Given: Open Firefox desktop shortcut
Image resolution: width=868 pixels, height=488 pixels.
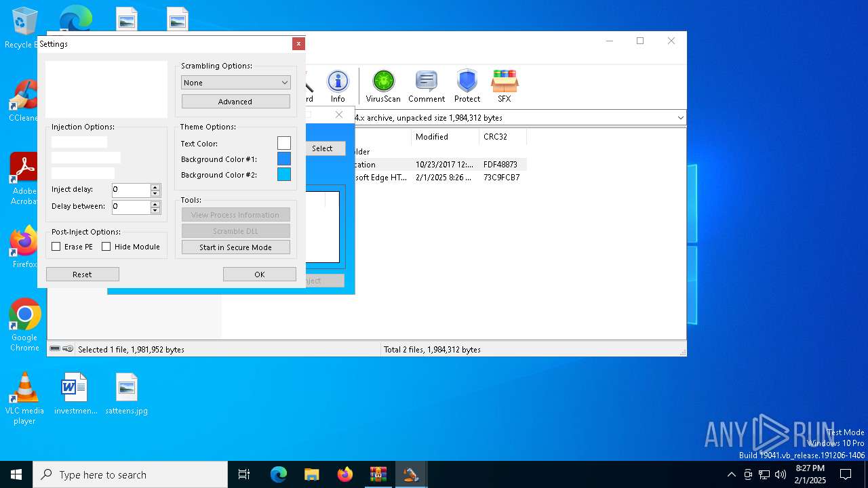Looking at the screenshot, I should point(24,247).
